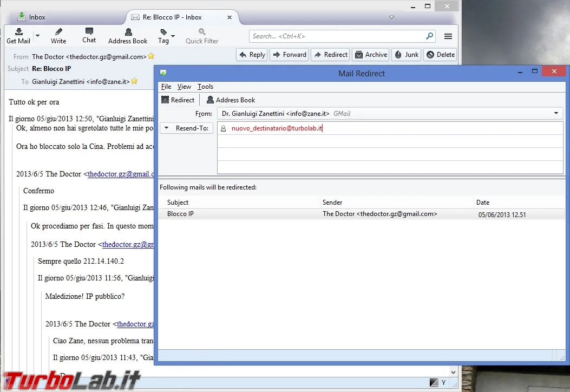Click the Sempre quello 212.14.140.2 line
Viewport: 570px width, 392px height.
(x=81, y=261)
